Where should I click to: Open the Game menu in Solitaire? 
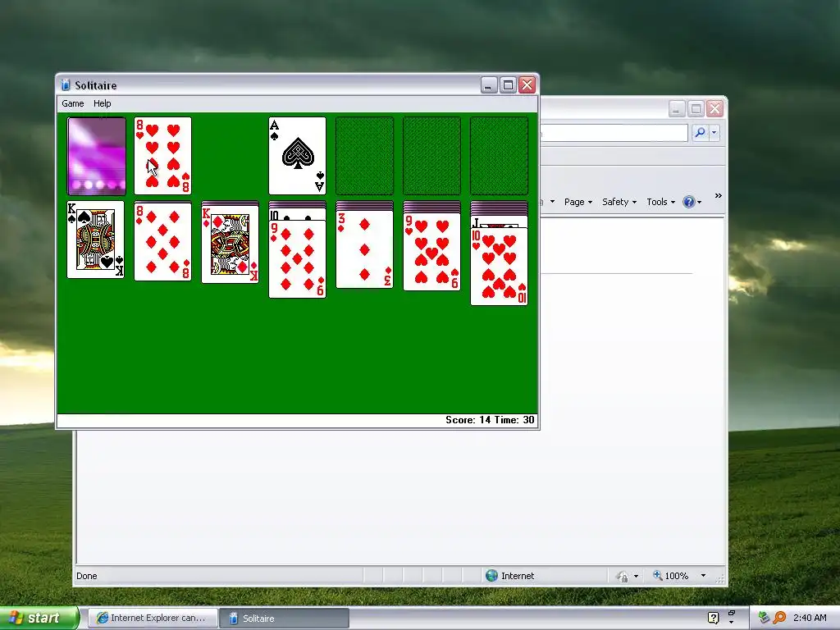point(72,103)
